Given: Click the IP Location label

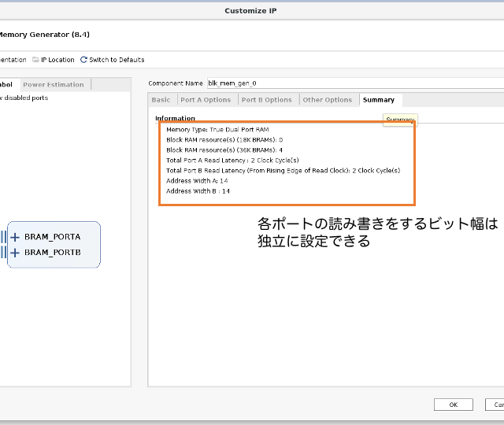Looking at the screenshot, I should pyautogui.click(x=57, y=60).
